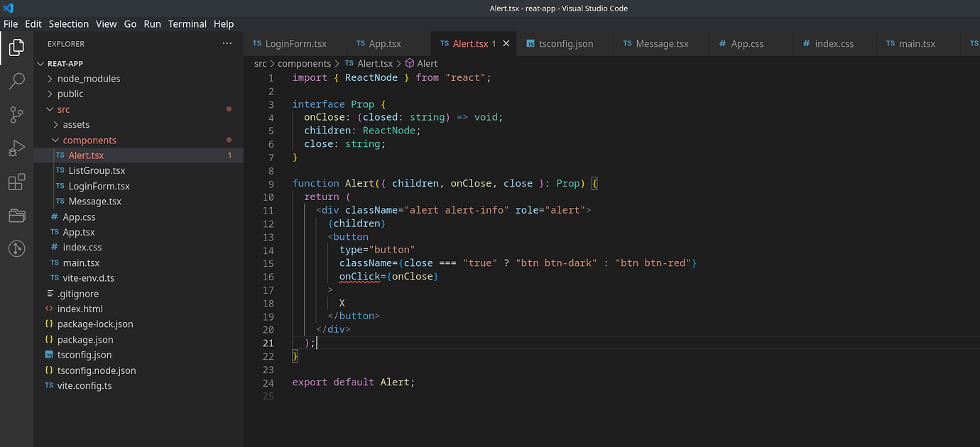Open the Explorer more actions (...) menu
The width and height of the screenshot is (980, 447).
pyautogui.click(x=227, y=43)
